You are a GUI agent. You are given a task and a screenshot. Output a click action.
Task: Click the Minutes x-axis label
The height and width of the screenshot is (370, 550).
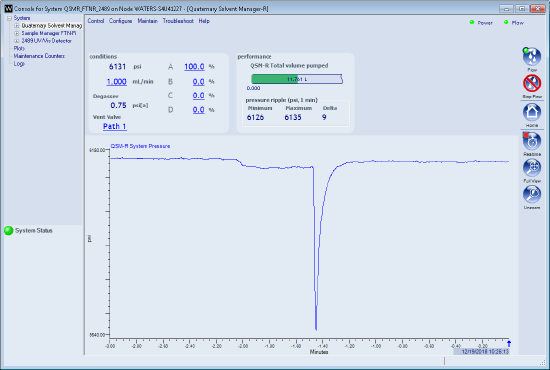coord(319,351)
